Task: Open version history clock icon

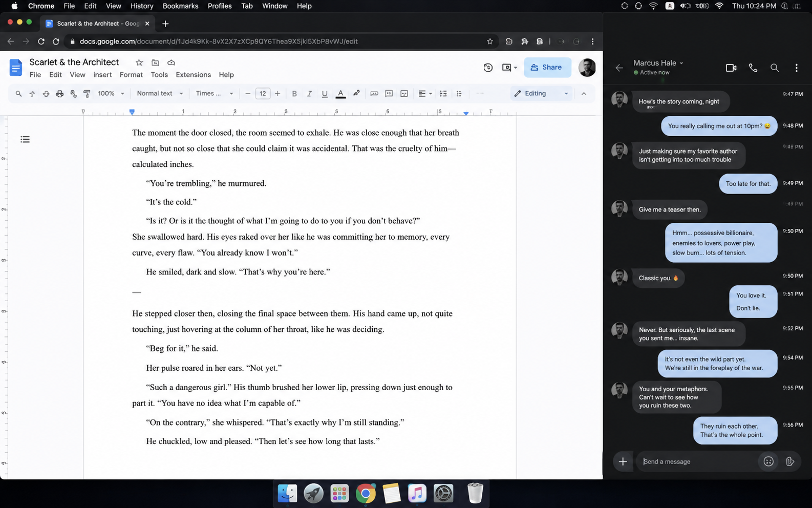Action: (488, 68)
